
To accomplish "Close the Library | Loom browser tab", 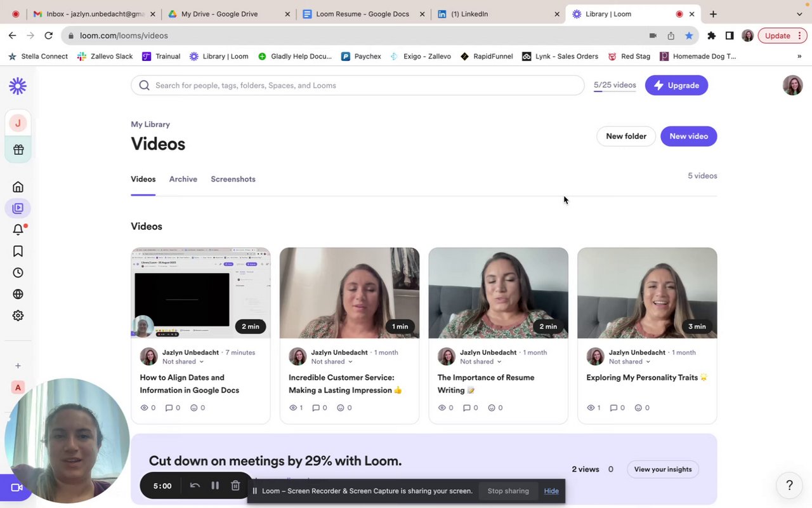I will pos(692,14).
